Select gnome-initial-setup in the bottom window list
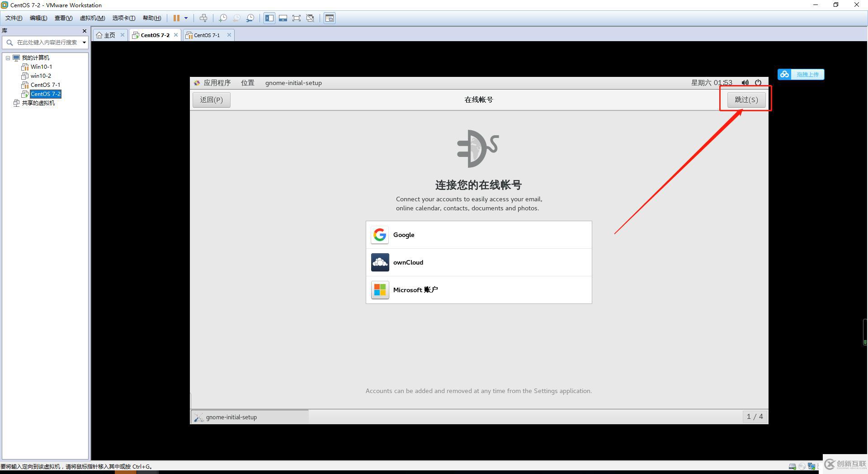Viewport: 868px width, 474px height. (250, 417)
